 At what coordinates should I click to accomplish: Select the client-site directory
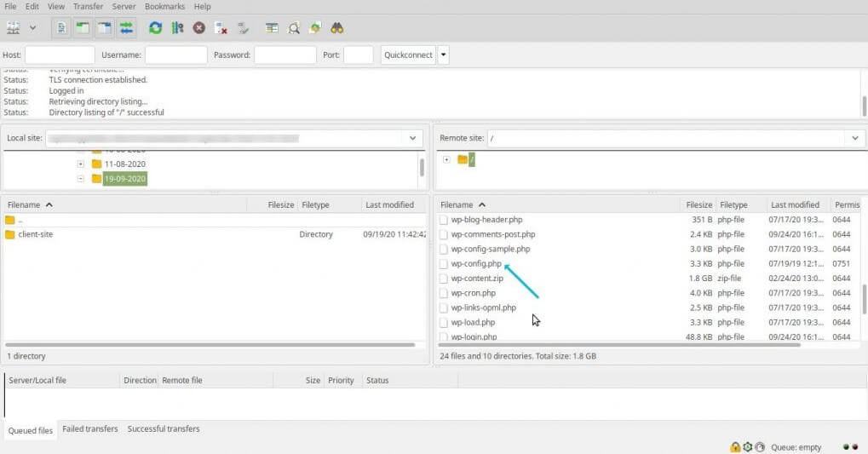coord(36,234)
